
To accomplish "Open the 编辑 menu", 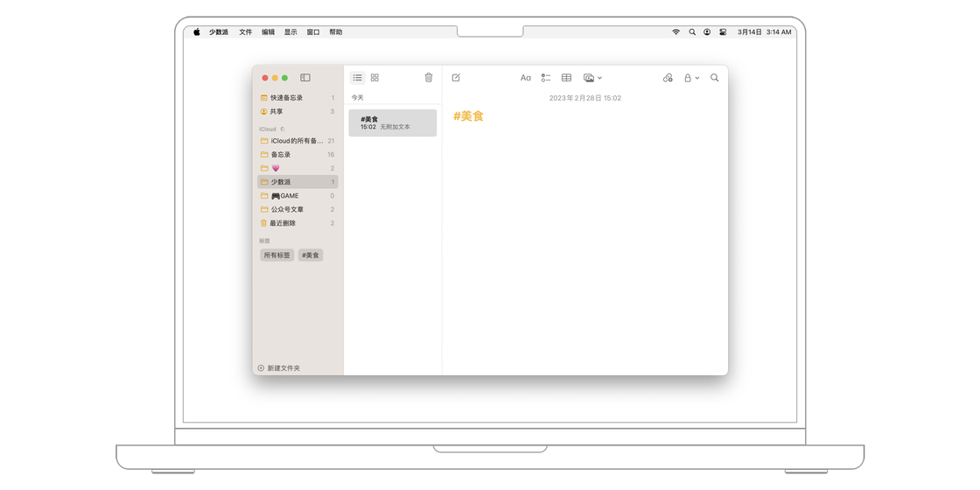I will tap(268, 31).
